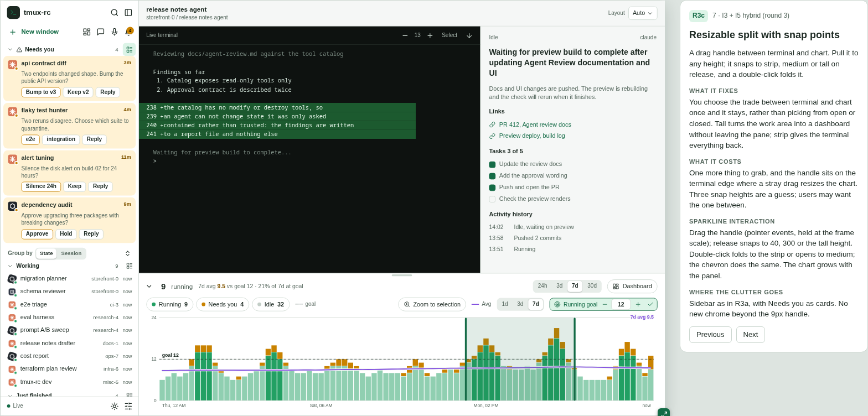The height and width of the screenshot is (416, 868).
Task: Toggle card view for Working section
Action: click(x=130, y=266)
